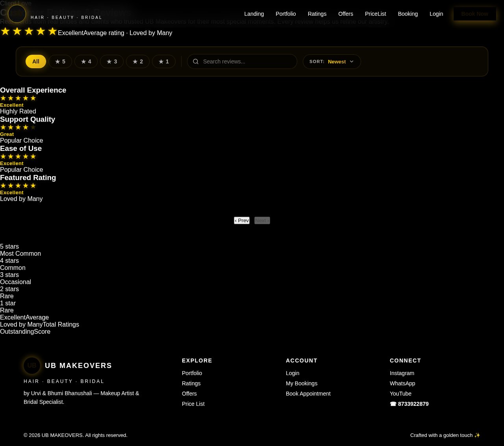This screenshot has width=504, height=446.
Task: Open the YouTube link
Action: 400,394
